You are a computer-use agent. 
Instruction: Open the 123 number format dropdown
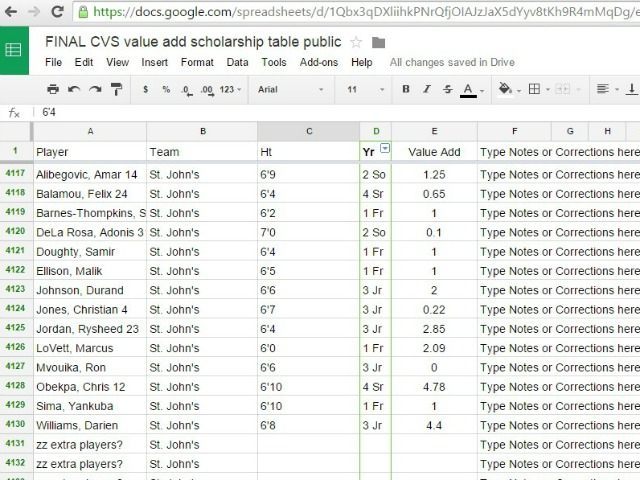(231, 89)
